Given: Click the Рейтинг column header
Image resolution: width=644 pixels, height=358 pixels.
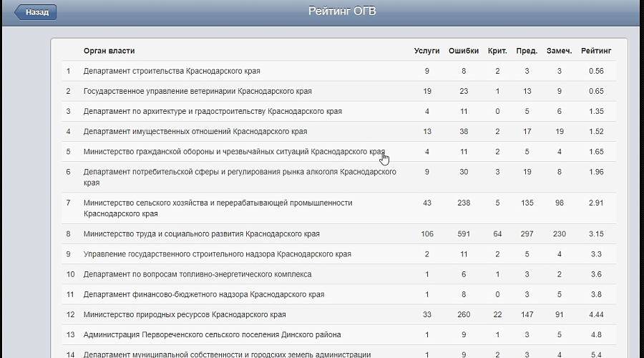Looking at the screenshot, I should click(596, 51).
